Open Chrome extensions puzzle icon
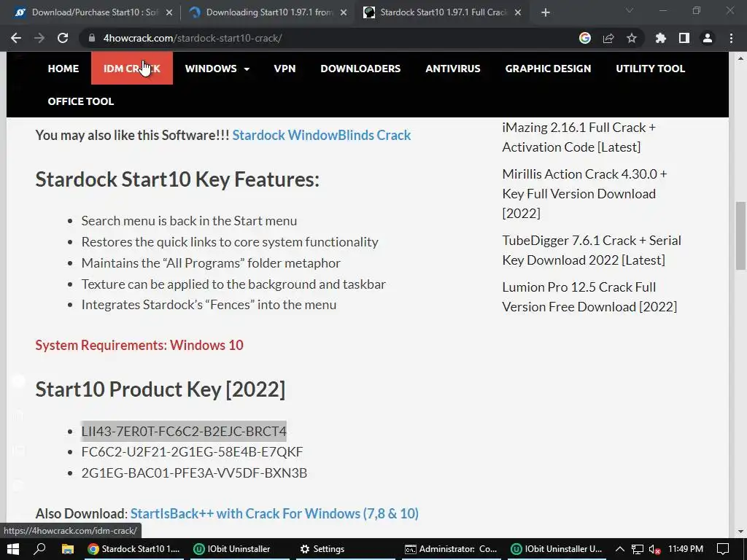747x560 pixels. 660,38
